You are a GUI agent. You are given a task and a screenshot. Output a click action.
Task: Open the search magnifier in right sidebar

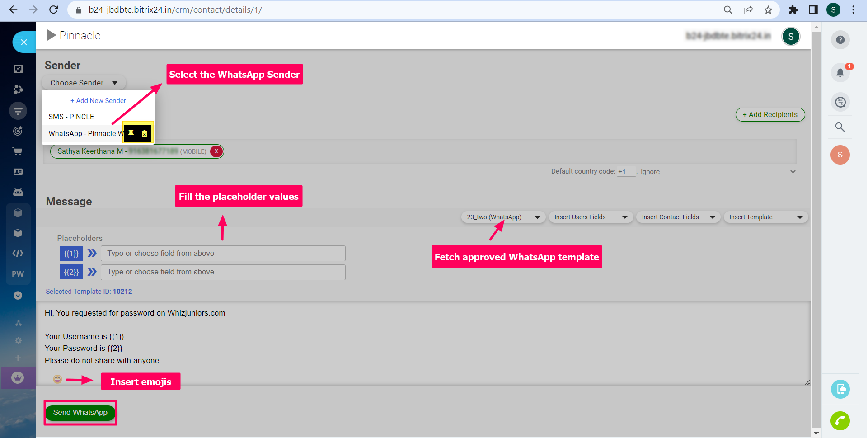pyautogui.click(x=840, y=127)
